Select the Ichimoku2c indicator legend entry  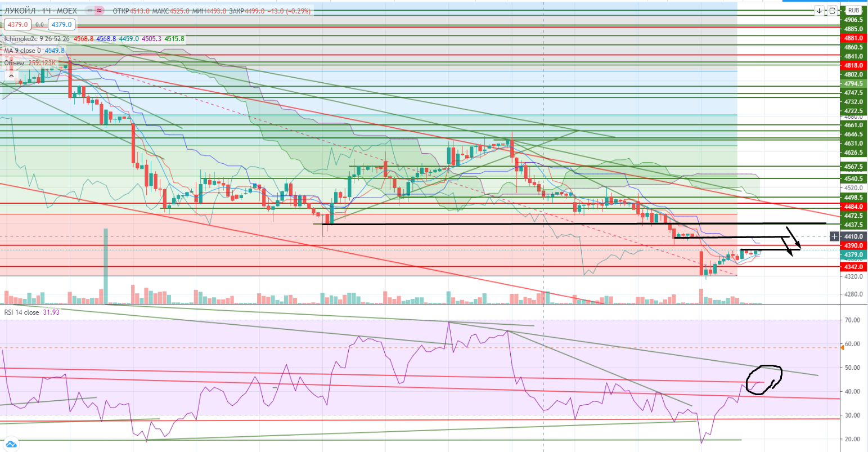24,39
